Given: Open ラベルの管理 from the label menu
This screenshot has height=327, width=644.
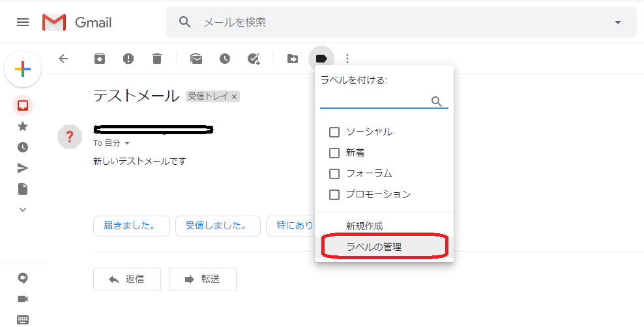Looking at the screenshot, I should tap(373, 247).
